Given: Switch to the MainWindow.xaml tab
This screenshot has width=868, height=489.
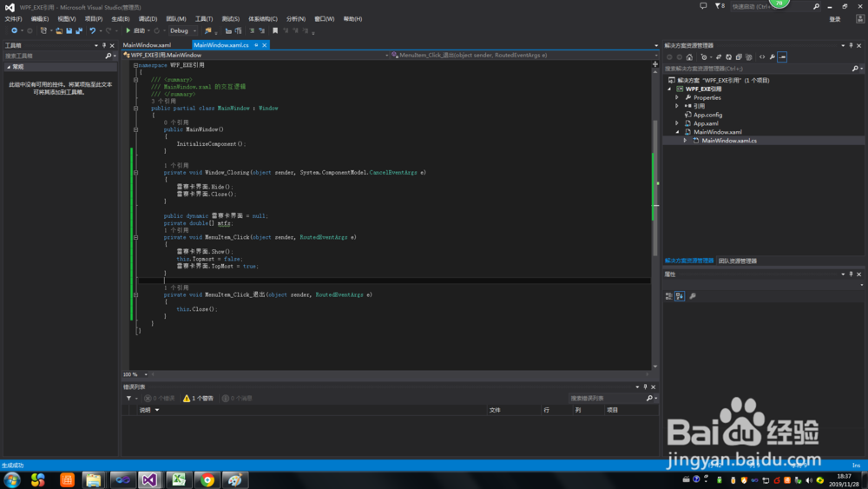Looking at the screenshot, I should click(x=148, y=45).
